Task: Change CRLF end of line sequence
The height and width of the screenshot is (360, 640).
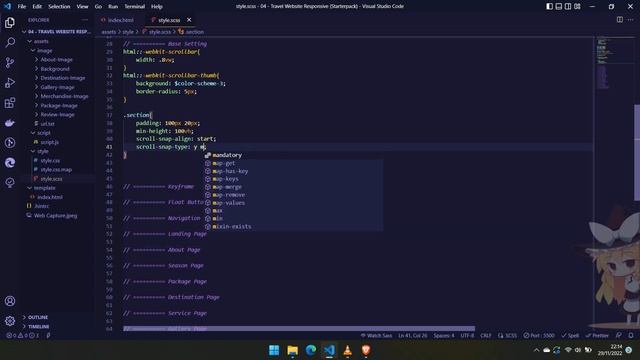Action: (486, 336)
